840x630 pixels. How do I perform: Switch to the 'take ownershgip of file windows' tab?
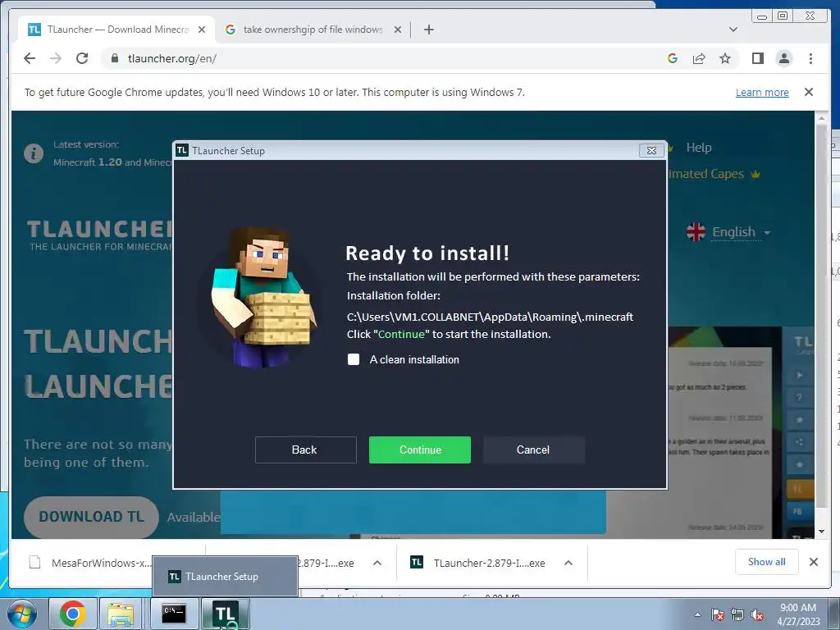[313, 30]
